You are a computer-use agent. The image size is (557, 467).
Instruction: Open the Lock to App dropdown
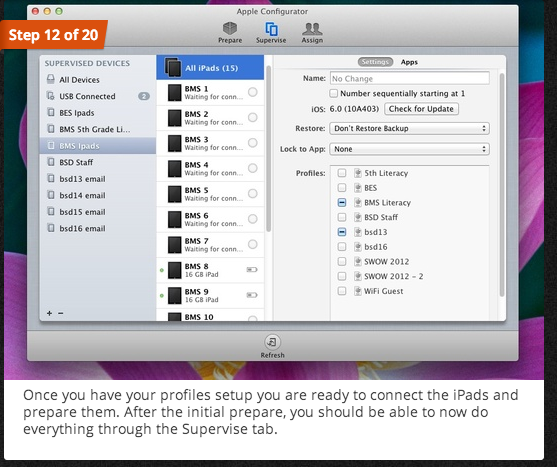click(x=409, y=149)
